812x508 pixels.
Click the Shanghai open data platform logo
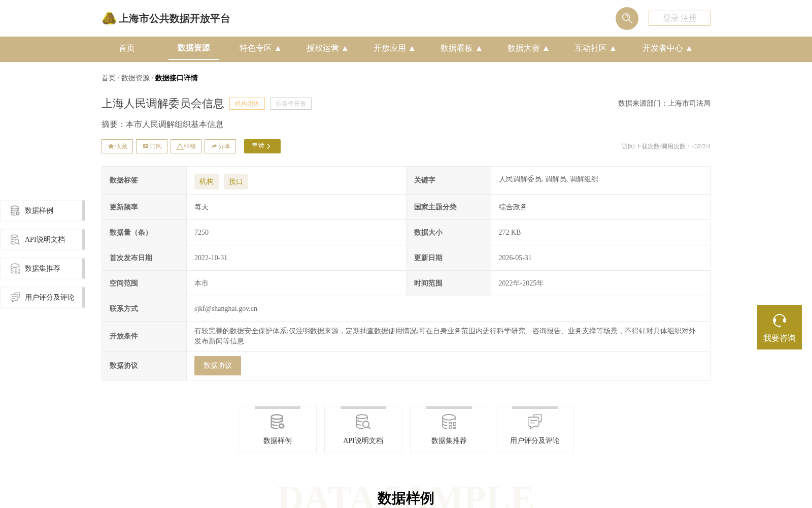click(x=165, y=18)
